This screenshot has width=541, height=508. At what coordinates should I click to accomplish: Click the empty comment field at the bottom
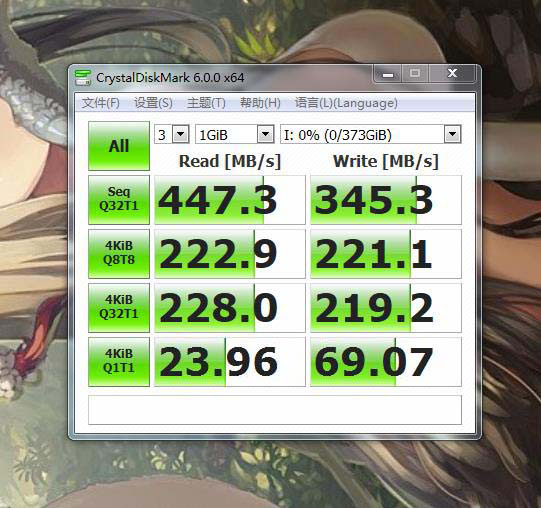pos(275,410)
